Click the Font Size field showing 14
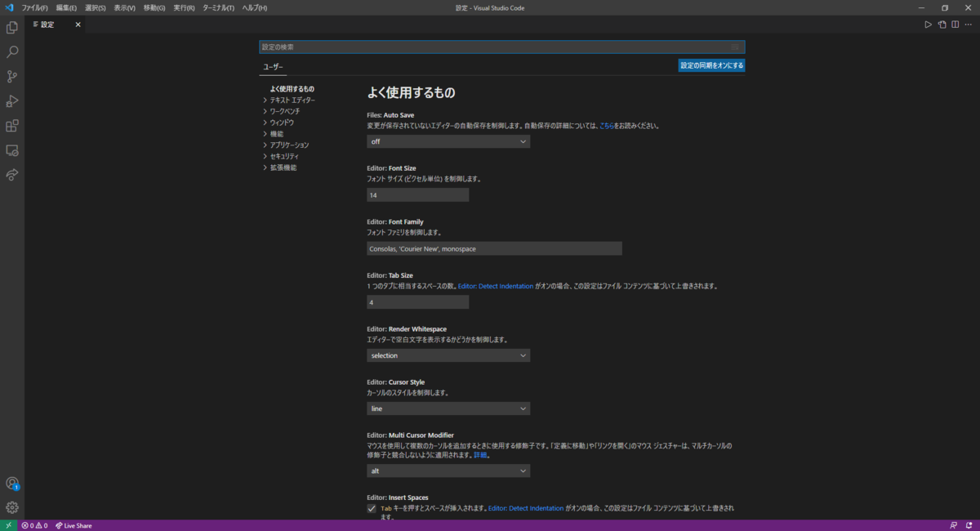Viewport: 980px width, 531px height. (417, 195)
